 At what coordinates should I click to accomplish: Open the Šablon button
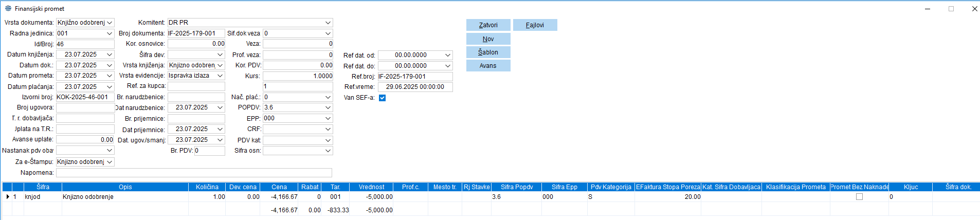(x=488, y=52)
